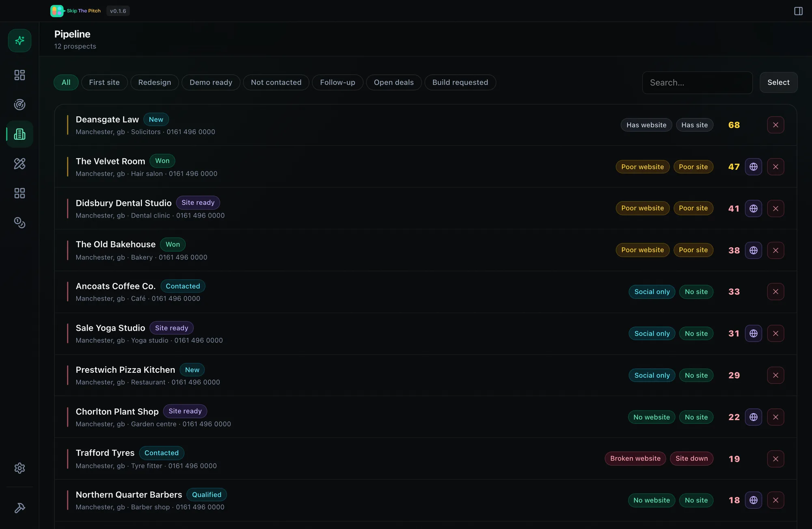Focus the Search field
The image size is (812, 529).
click(x=697, y=83)
